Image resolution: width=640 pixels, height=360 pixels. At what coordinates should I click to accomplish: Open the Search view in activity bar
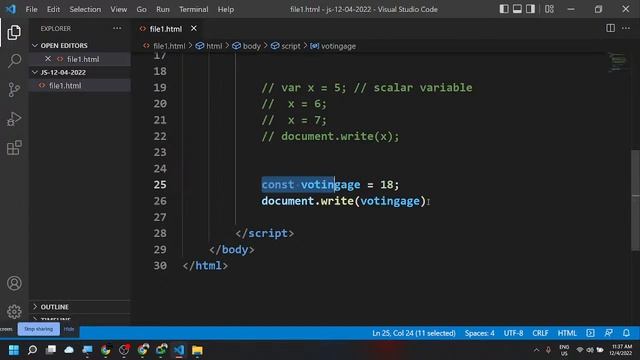pos(14,61)
